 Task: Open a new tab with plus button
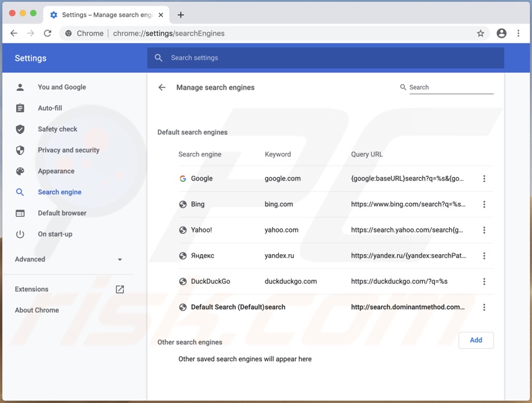pyautogui.click(x=181, y=15)
